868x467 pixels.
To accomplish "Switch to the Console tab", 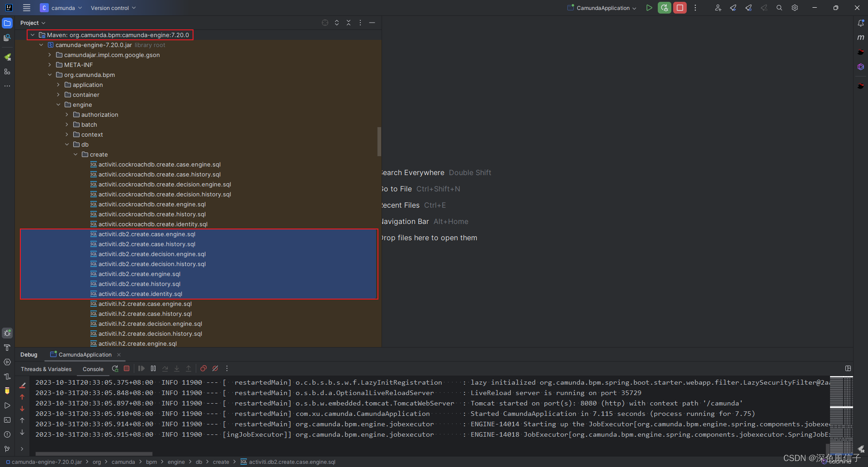I will [x=93, y=369].
